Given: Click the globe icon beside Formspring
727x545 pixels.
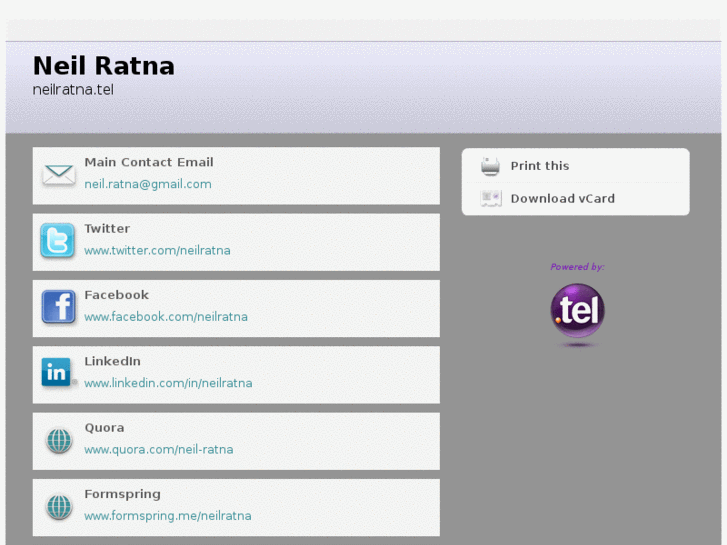Looking at the screenshot, I should [59, 507].
